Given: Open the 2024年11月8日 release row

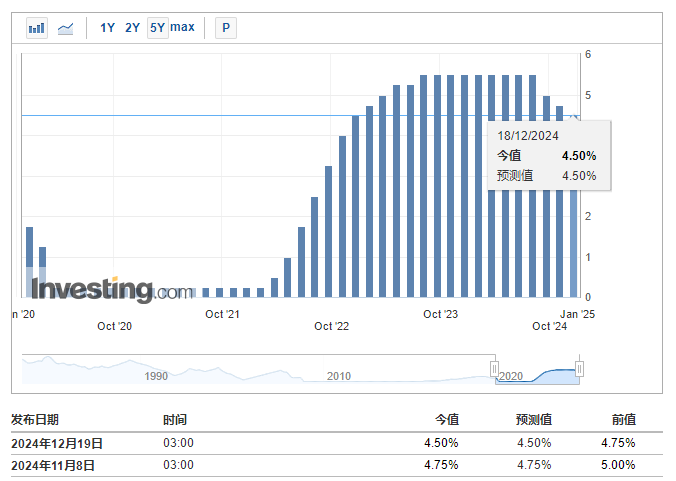Looking at the screenshot, I should click(x=54, y=465).
